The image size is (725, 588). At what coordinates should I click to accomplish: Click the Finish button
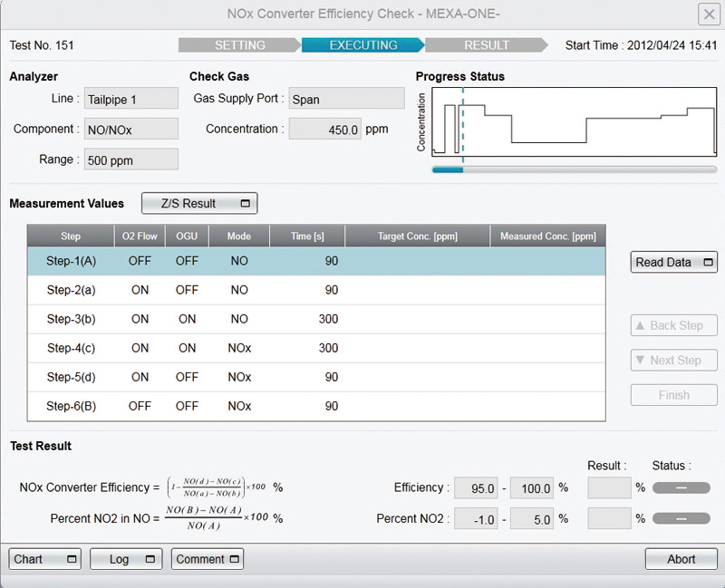pyautogui.click(x=673, y=395)
